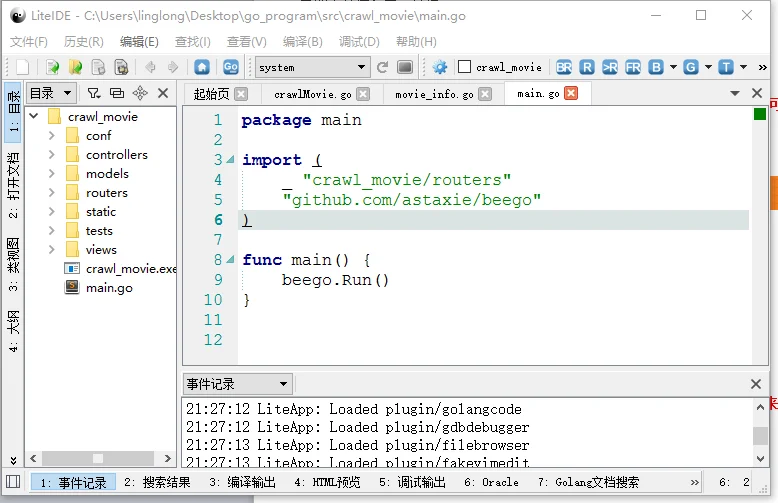Click the sync editor icon in folder panel
Screen dimensions: 778x503
click(140, 93)
